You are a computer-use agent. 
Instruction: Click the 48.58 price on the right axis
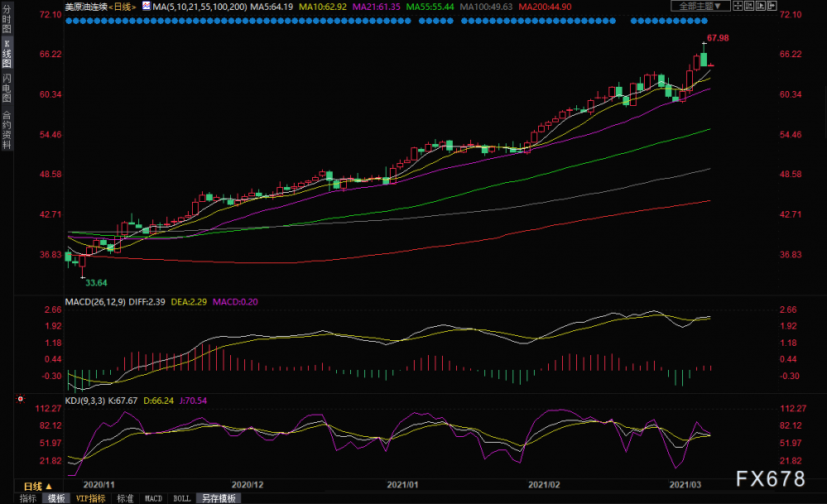tap(791, 174)
